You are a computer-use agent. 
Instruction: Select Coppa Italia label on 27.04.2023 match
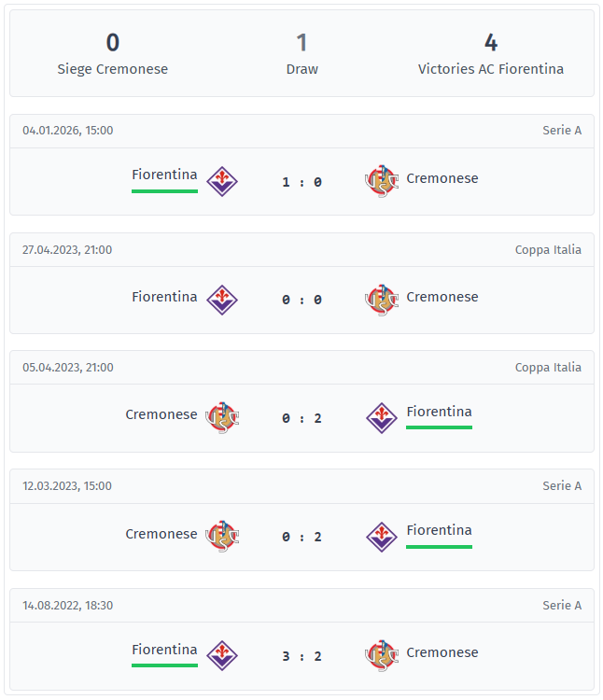(548, 249)
